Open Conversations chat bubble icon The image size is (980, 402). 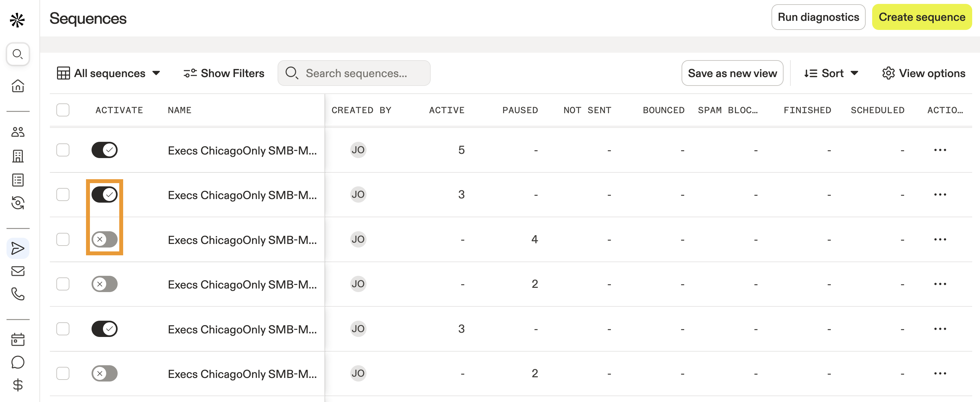[x=18, y=362]
